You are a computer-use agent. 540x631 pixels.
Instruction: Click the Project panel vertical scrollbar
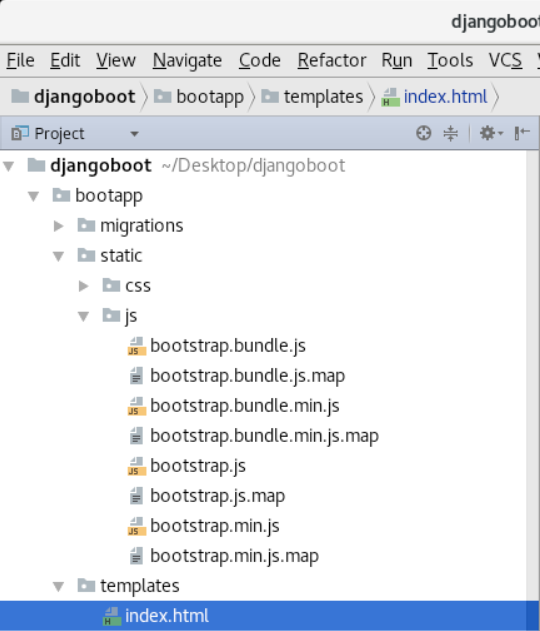coord(533,390)
